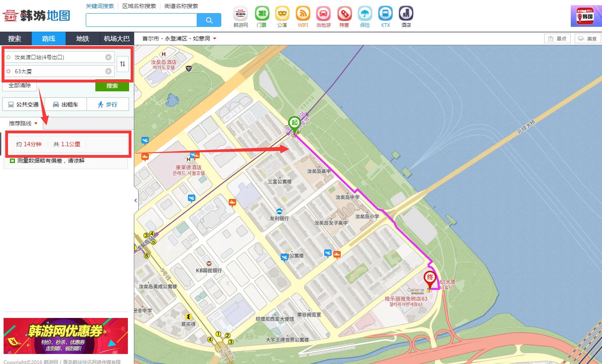Expand the 推荐路线 dropdown

[x=23, y=123]
